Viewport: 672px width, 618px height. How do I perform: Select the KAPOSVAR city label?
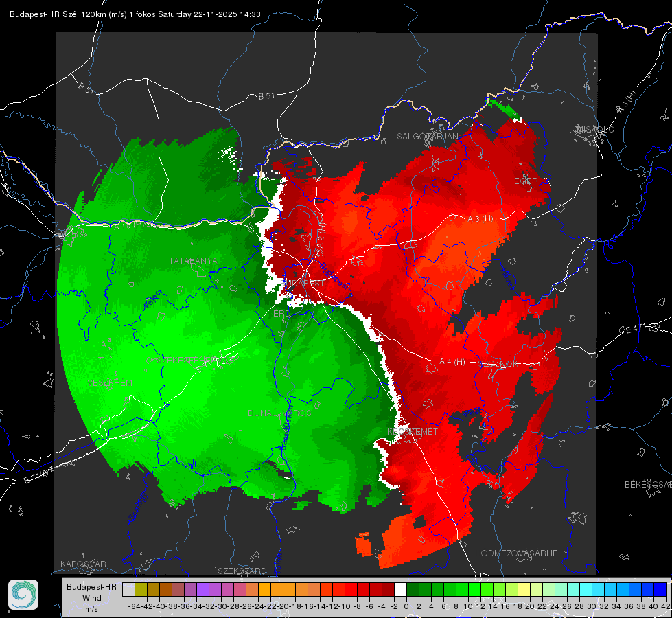point(83,564)
